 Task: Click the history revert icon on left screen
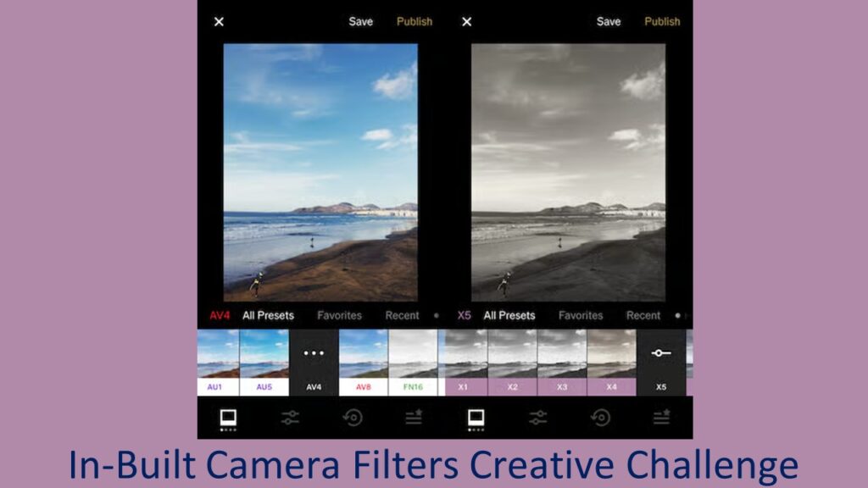pyautogui.click(x=353, y=417)
